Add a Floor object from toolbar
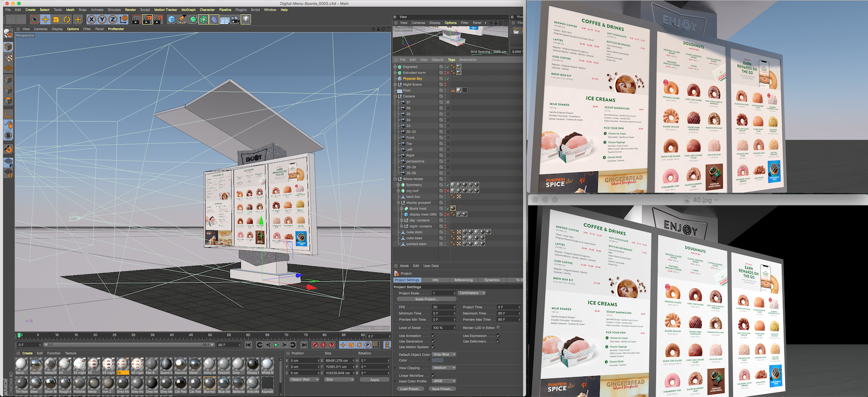 point(225,19)
